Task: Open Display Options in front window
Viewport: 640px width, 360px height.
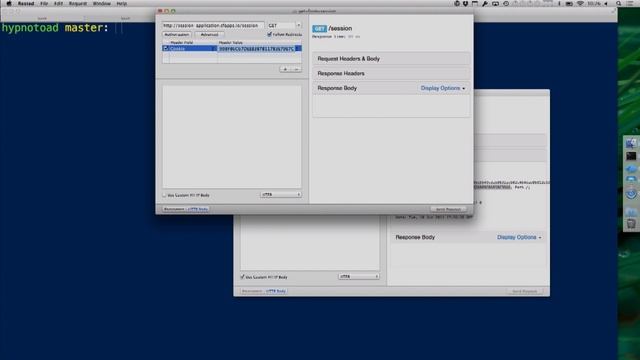Action: tap(442, 88)
